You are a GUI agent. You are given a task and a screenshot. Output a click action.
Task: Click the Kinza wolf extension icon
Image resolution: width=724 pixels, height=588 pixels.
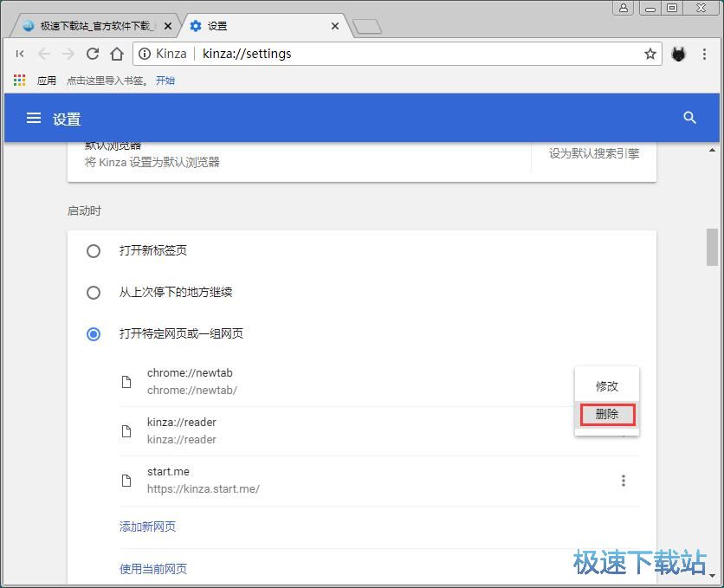[678, 55]
